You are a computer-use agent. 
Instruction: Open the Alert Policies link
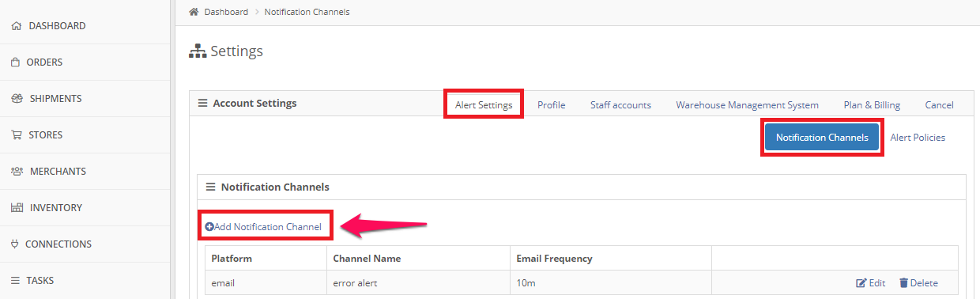click(918, 137)
